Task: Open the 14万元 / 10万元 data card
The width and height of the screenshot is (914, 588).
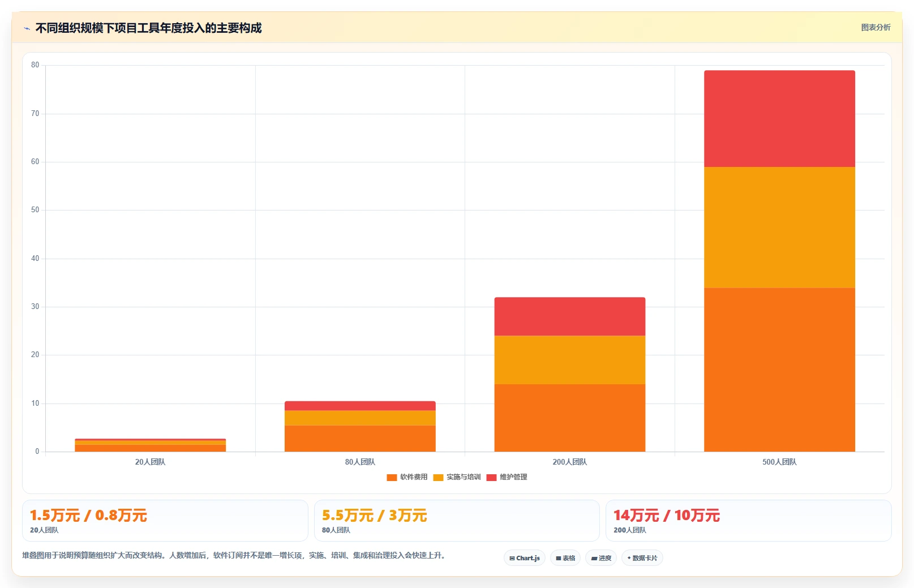Action: coord(749,521)
